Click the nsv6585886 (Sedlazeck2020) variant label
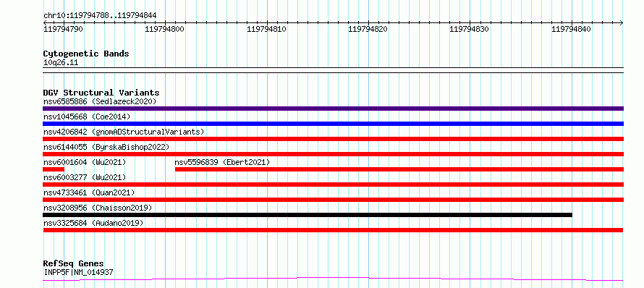Viewport: 644px width, 288px height. pos(100,101)
